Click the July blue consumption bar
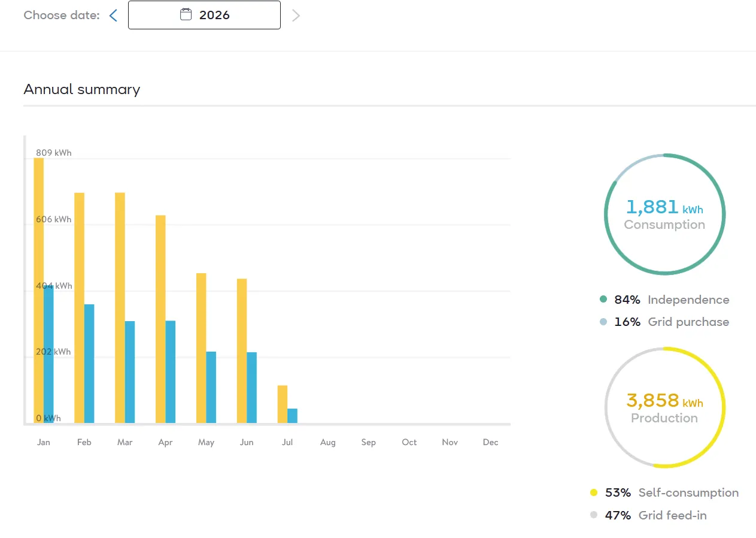This screenshot has height=538, width=756. [x=293, y=416]
